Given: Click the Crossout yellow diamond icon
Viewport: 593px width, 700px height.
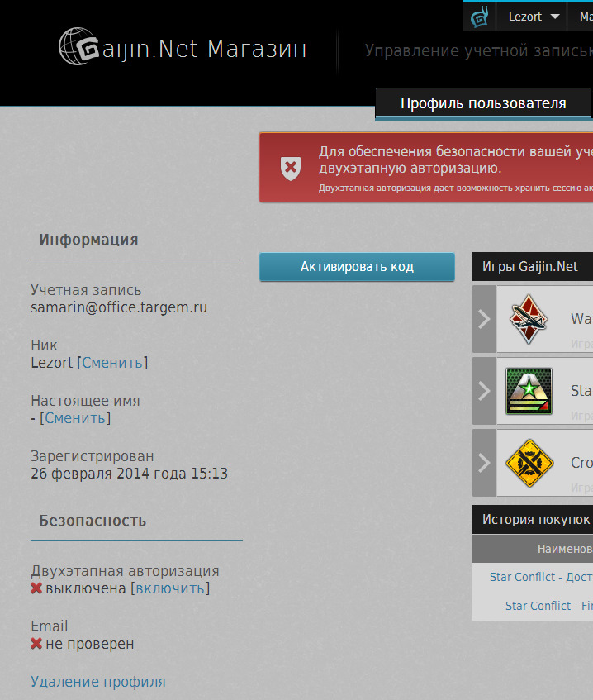Looking at the screenshot, I should (x=529, y=463).
